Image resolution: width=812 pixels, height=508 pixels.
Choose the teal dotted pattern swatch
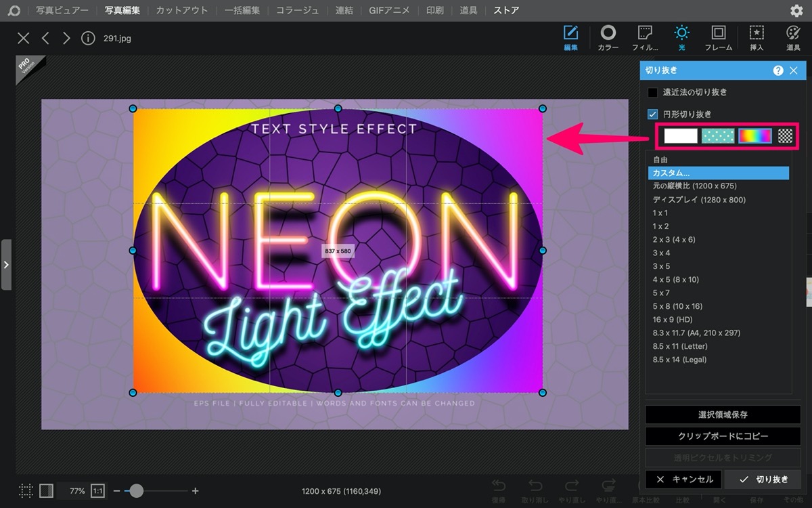(x=718, y=135)
